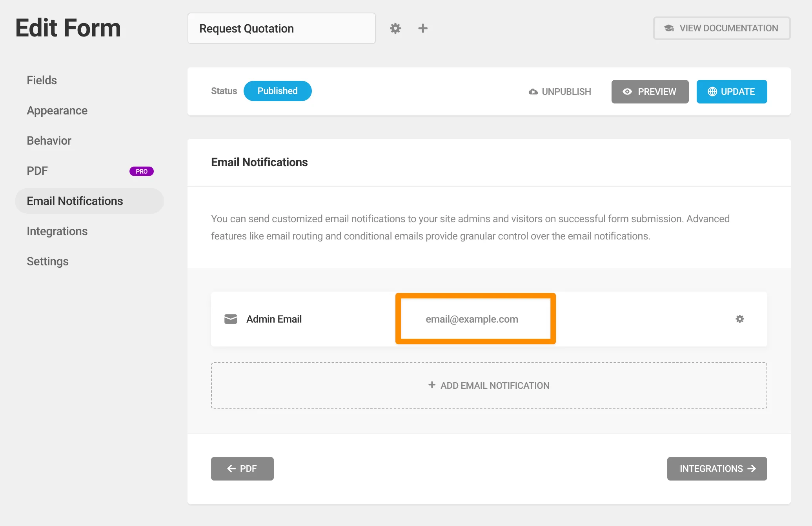This screenshot has height=526, width=812.
Task: Navigate back to PDF step
Action: [242, 469]
